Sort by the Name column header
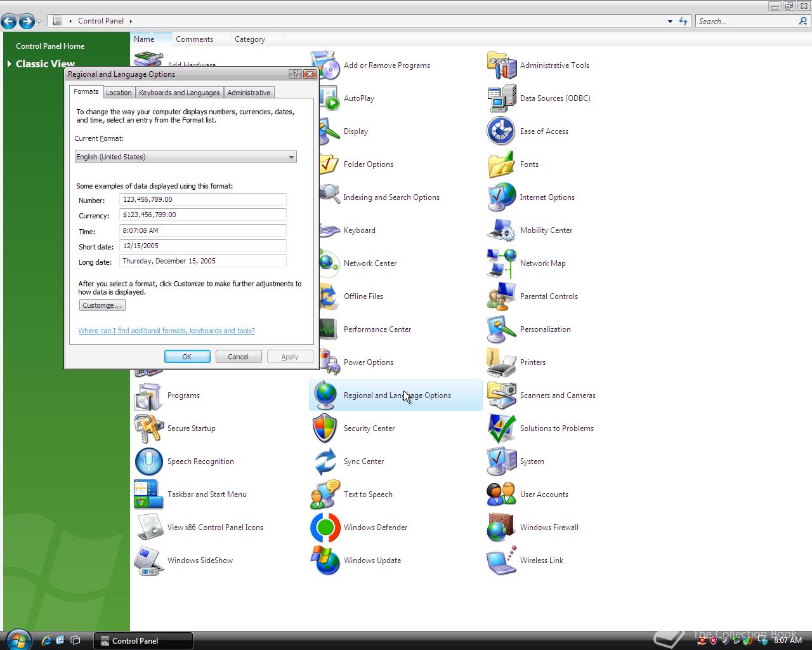 [151, 39]
